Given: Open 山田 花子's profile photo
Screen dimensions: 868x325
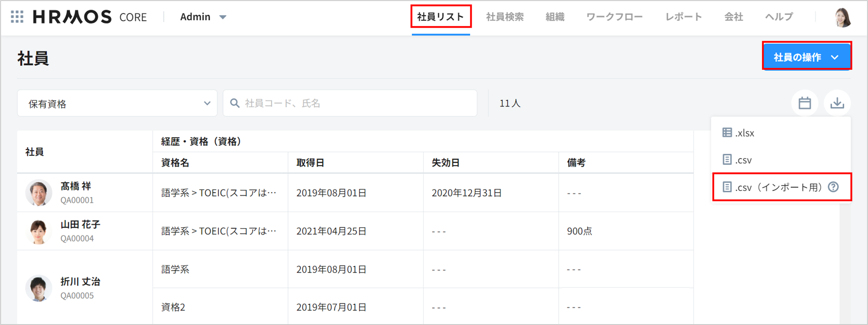Looking at the screenshot, I should (39, 231).
